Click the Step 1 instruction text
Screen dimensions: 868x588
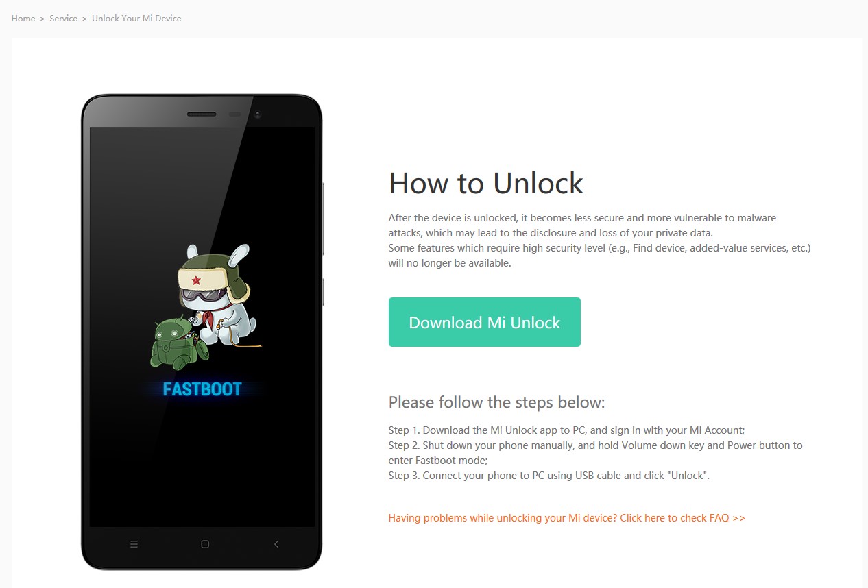566,430
